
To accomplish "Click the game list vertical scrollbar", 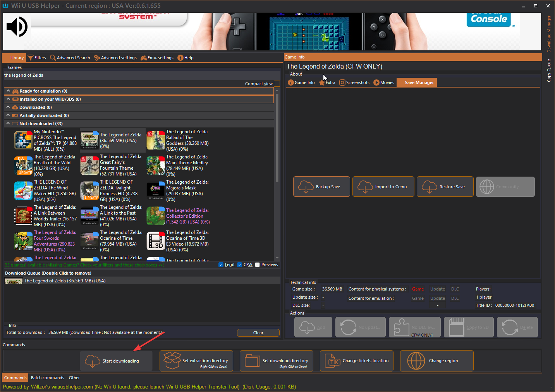I will [277, 138].
